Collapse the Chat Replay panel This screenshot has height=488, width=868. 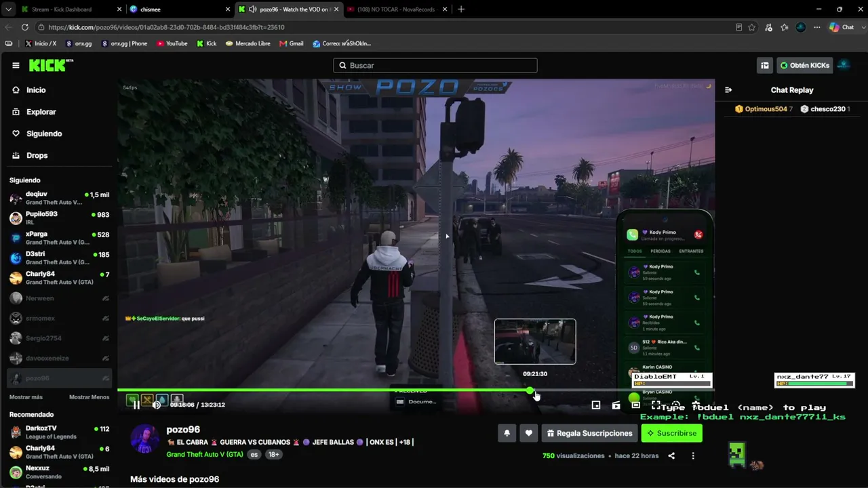click(x=728, y=90)
